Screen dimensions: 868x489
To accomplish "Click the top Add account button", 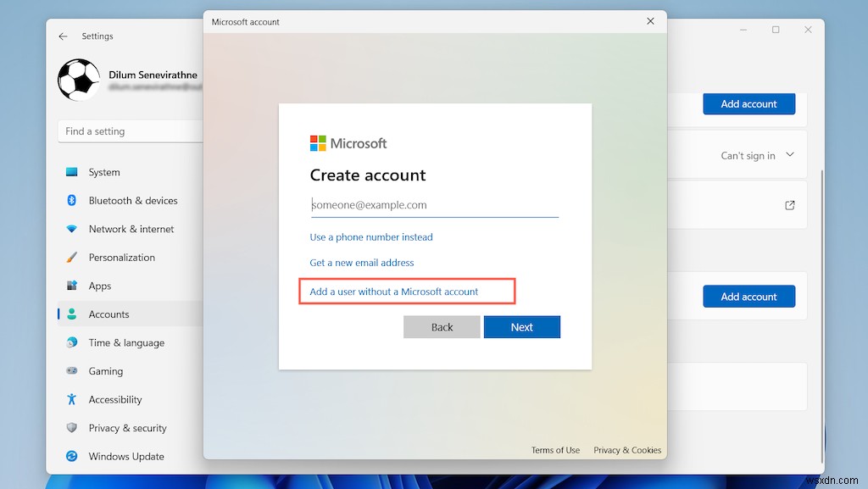I will tap(748, 103).
